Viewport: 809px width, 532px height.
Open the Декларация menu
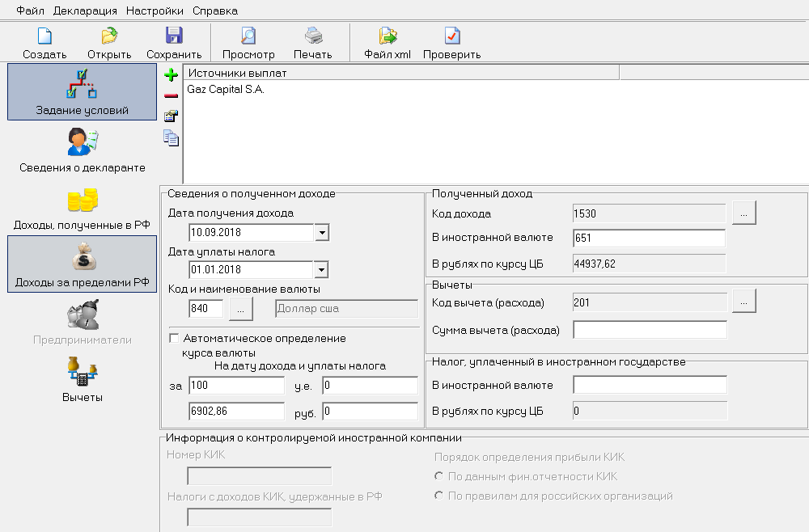(85, 11)
